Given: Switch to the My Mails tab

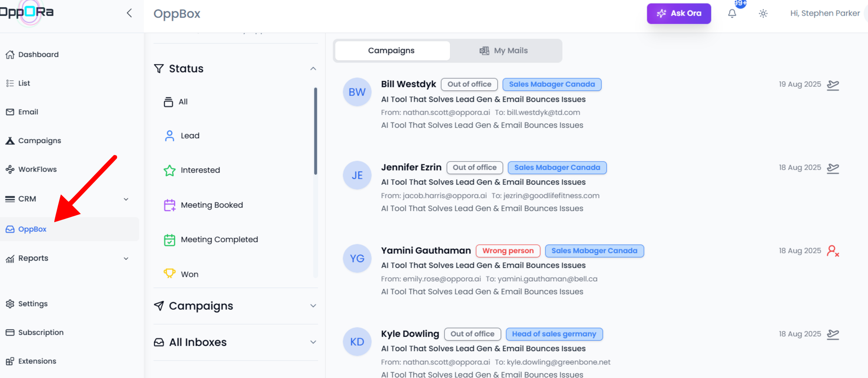Looking at the screenshot, I should click(x=505, y=51).
